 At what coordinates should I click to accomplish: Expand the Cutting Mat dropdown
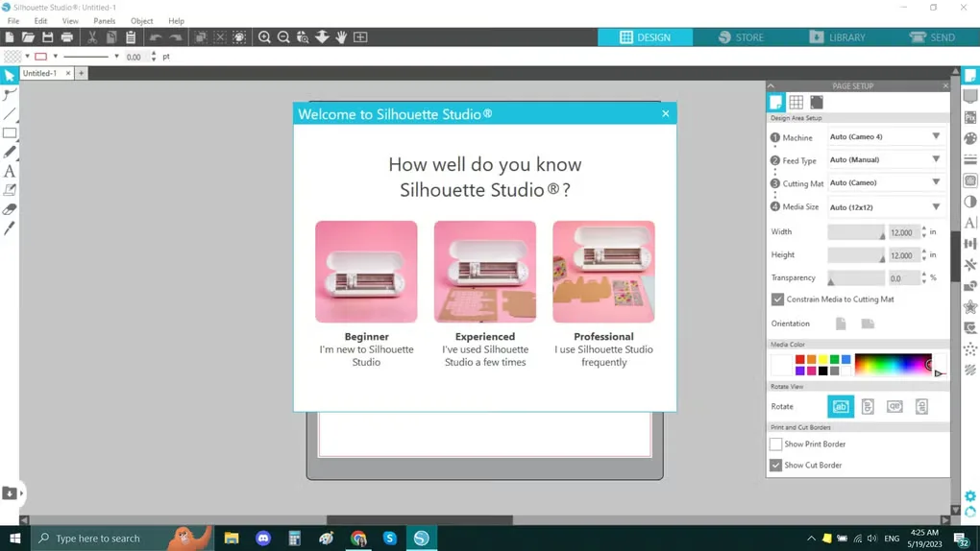click(936, 182)
